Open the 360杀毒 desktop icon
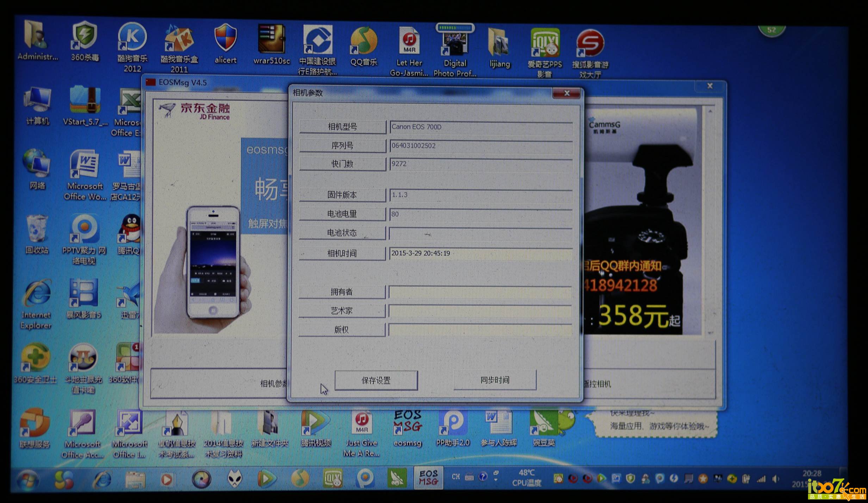Screen dimensions: 868x503 (x=85, y=41)
